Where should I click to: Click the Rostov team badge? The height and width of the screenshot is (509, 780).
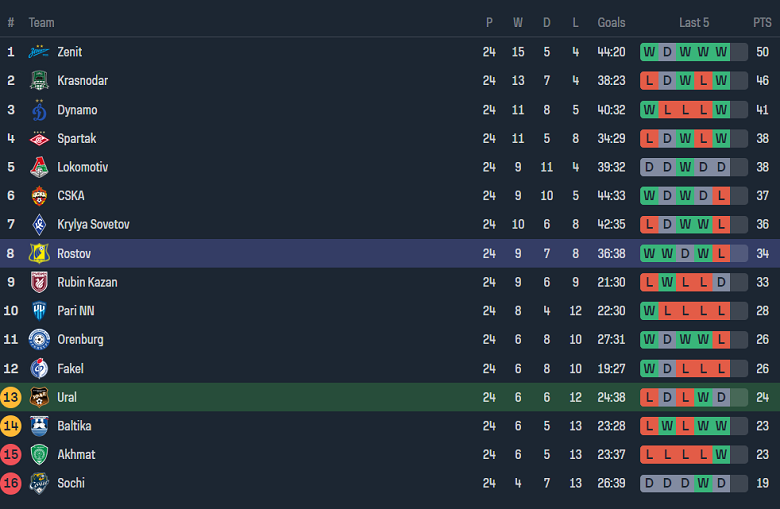pos(39,254)
